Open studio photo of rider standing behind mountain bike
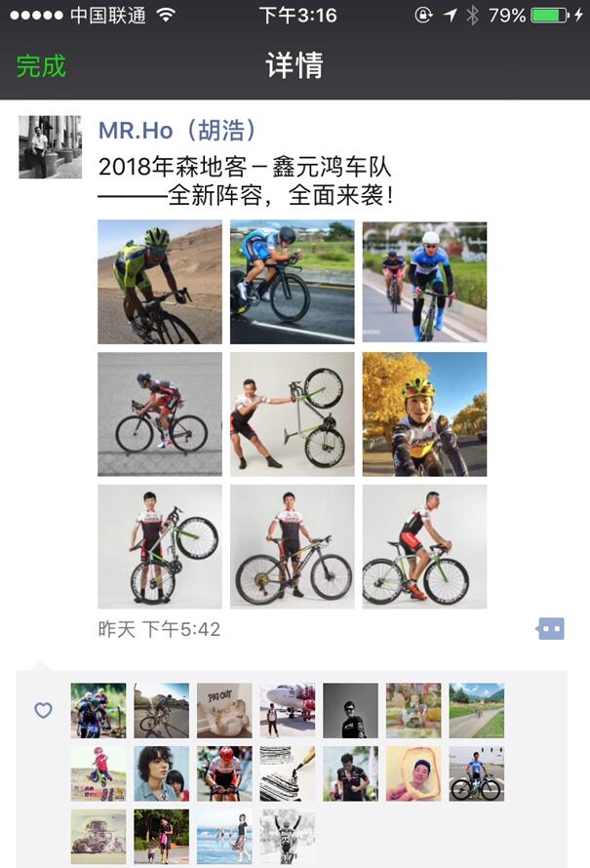This screenshot has height=868, width=590. [293, 547]
